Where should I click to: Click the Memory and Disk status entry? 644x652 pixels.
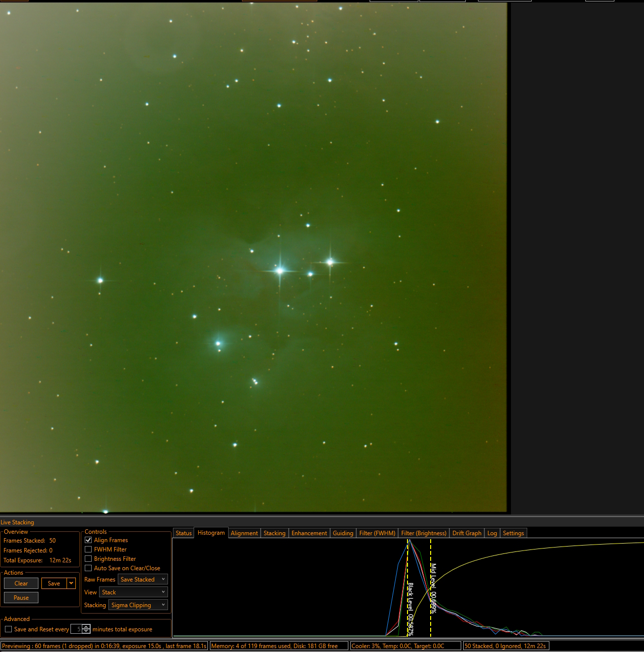pyautogui.click(x=279, y=646)
